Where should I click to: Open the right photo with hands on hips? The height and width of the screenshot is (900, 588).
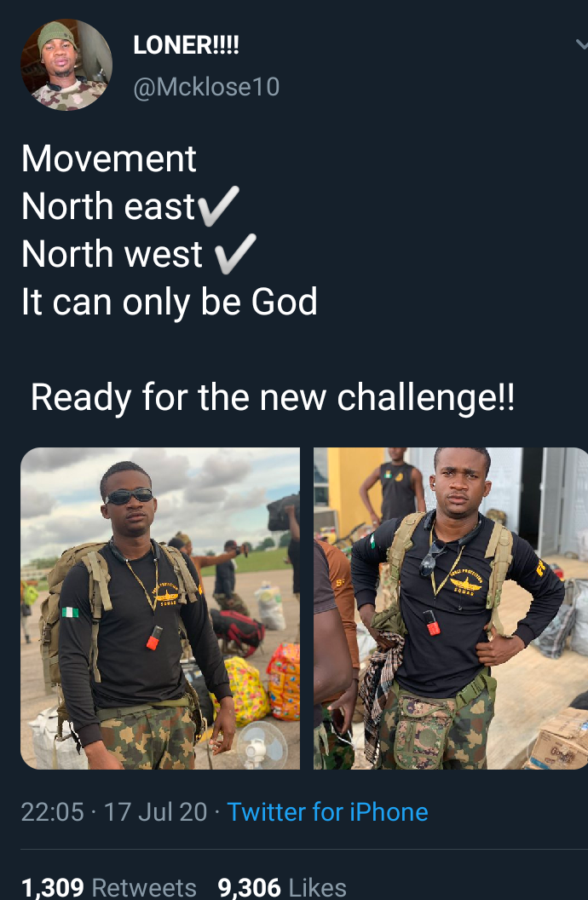(451, 608)
